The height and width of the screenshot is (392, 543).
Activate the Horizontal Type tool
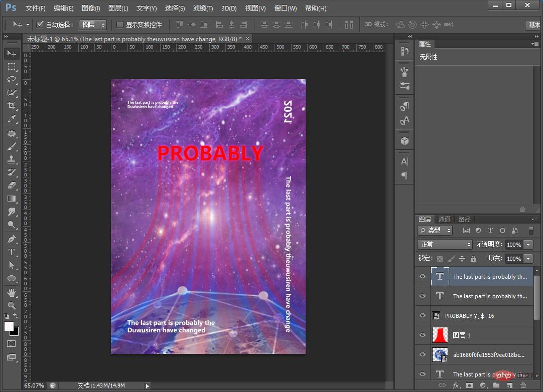coord(12,252)
